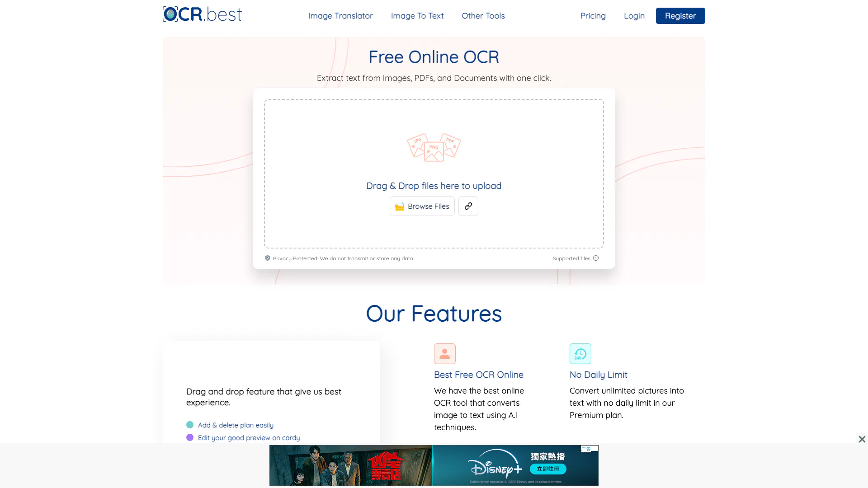Image resolution: width=868 pixels, height=488 pixels.
Task: Expand the Other Tools menu
Action: 483,16
